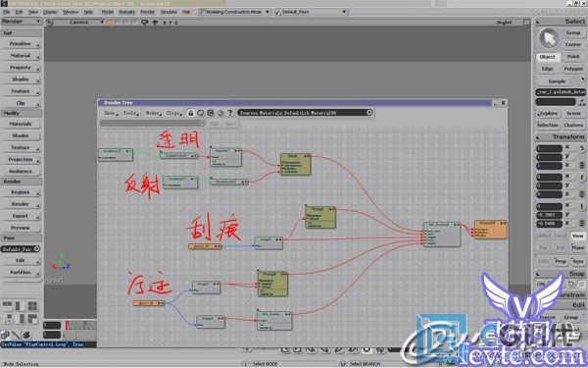Viewport: 588px width, 368px height.
Task: Enable the Point selection filter
Action: point(573,56)
